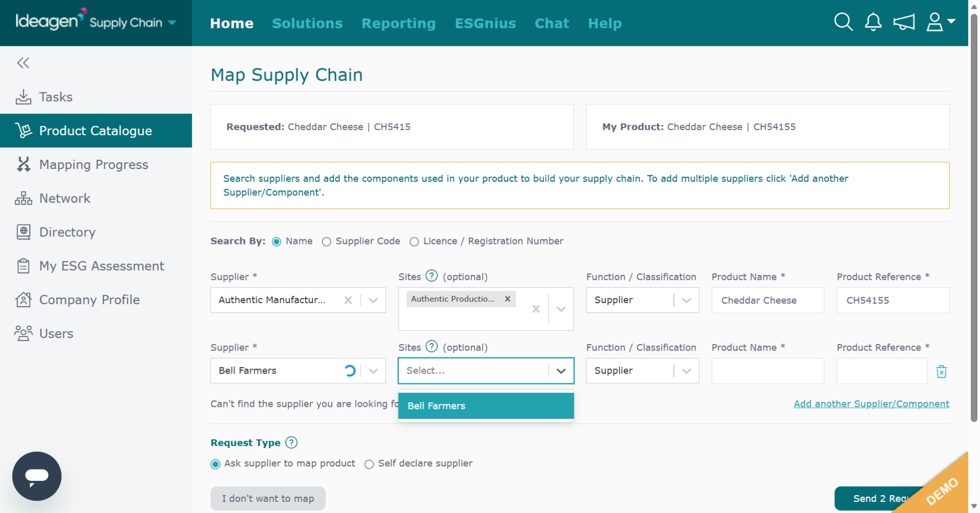The height and width of the screenshot is (513, 980).
Task: Open the Reporting tab
Action: tap(399, 23)
